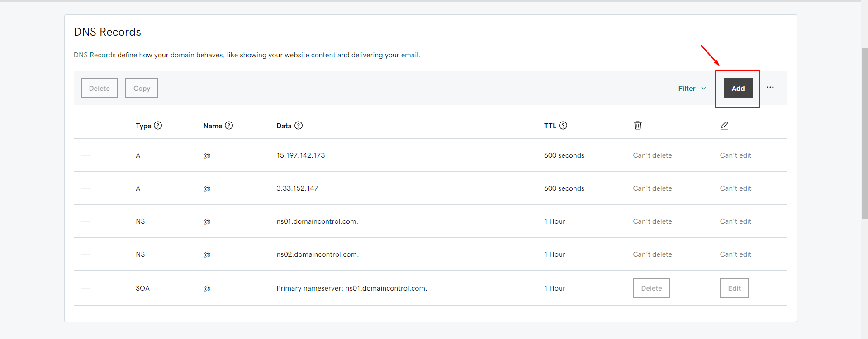
Task: Click the Data column help icon
Action: coord(299,126)
